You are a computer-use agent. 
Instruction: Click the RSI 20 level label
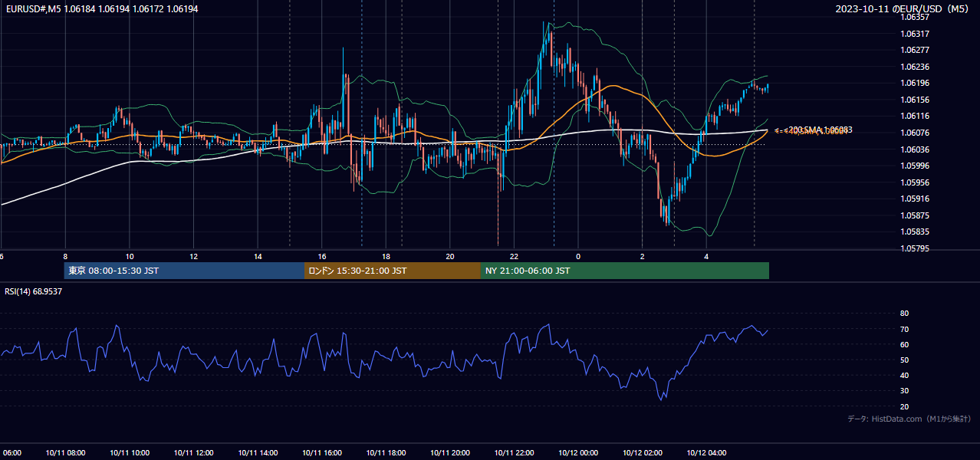pos(904,406)
